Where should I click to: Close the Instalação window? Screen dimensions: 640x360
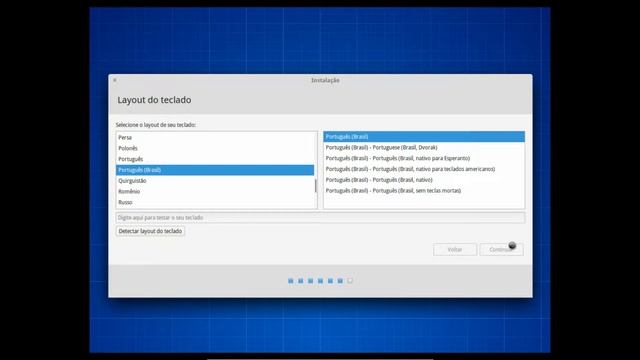[x=115, y=80]
